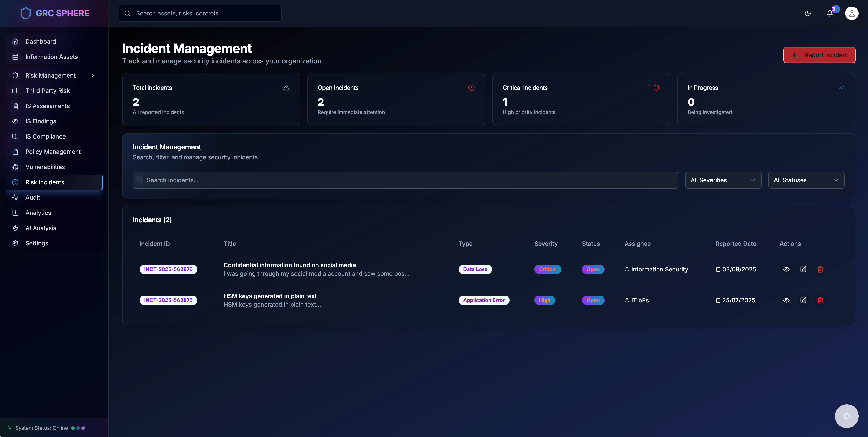
Task: Delete incident INCT-2025-563876 with trash icon
Action: click(820, 269)
